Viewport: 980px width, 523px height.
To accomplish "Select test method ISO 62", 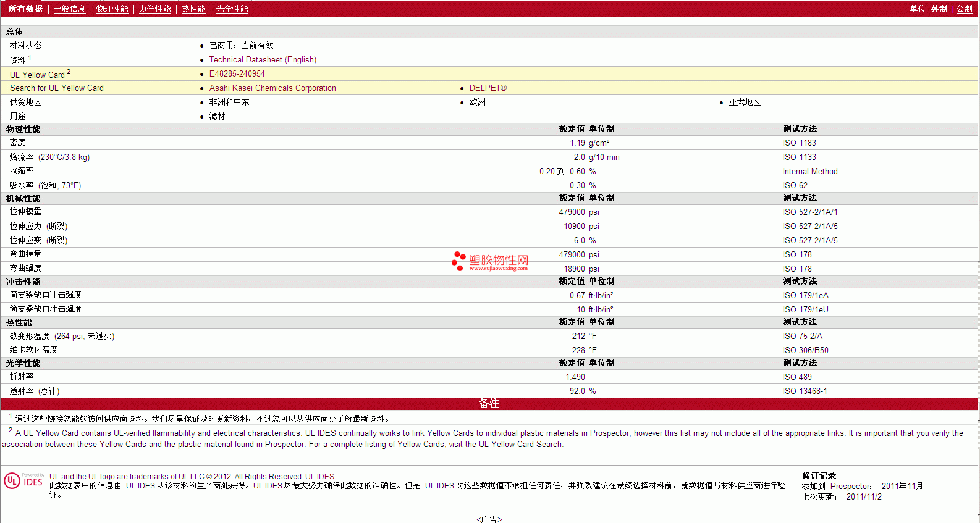I will click(x=795, y=185).
